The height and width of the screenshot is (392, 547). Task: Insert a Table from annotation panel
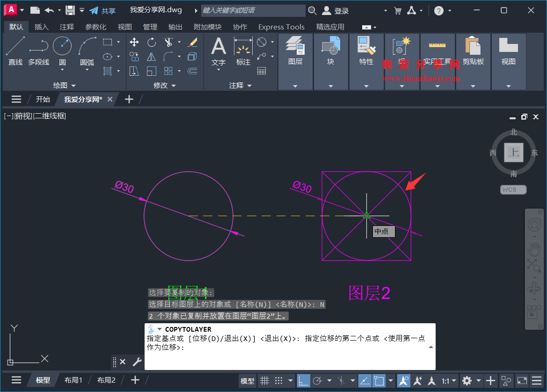point(261,71)
